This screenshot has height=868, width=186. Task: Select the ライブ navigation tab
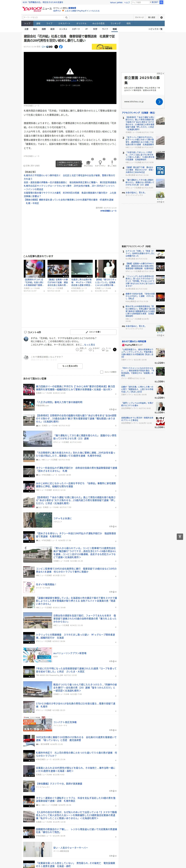pos(49,23)
